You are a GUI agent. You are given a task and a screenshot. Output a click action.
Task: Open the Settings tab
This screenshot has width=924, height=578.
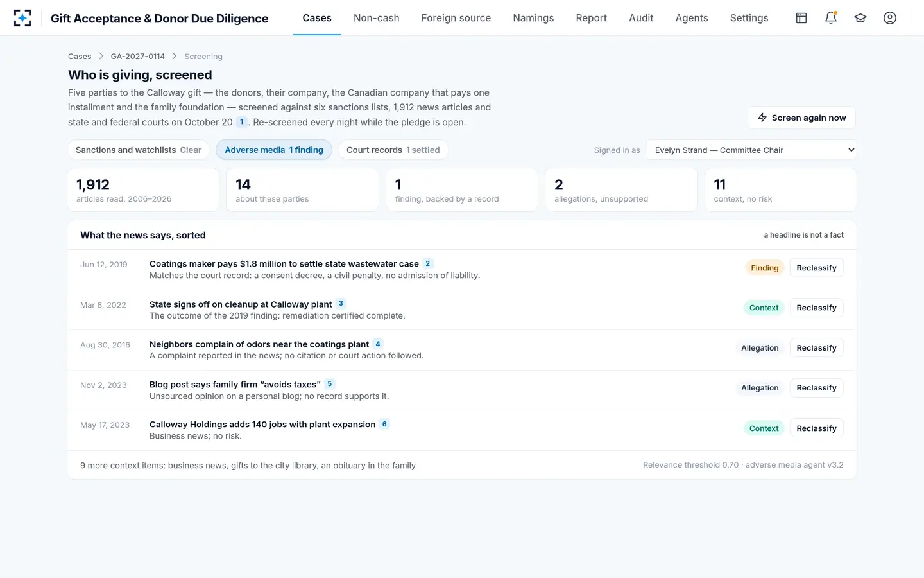point(749,18)
